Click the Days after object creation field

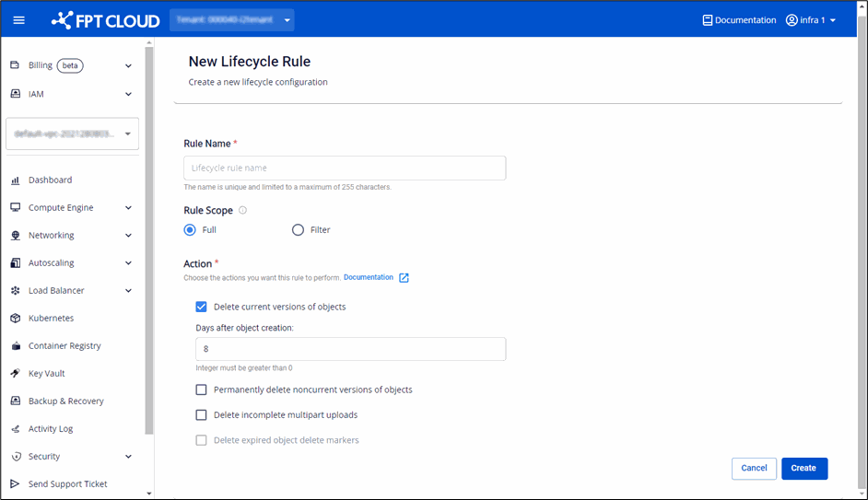click(x=351, y=349)
